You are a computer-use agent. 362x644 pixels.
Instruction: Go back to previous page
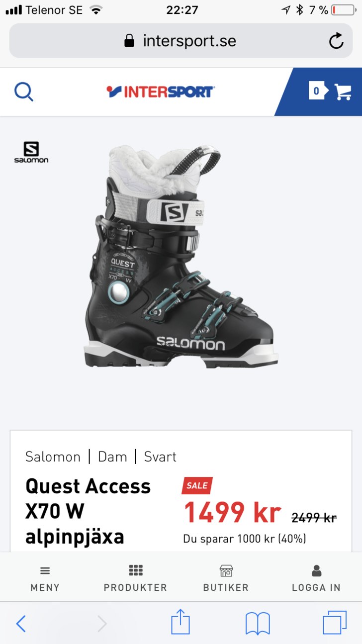point(20,623)
